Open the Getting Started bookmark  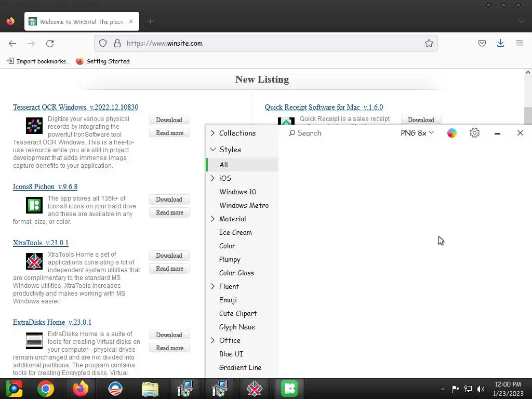coord(103,61)
